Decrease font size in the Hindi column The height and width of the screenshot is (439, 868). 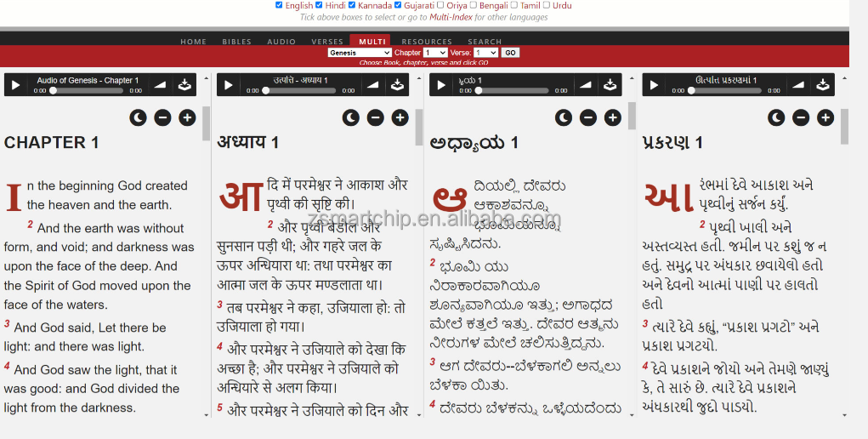[x=375, y=117]
